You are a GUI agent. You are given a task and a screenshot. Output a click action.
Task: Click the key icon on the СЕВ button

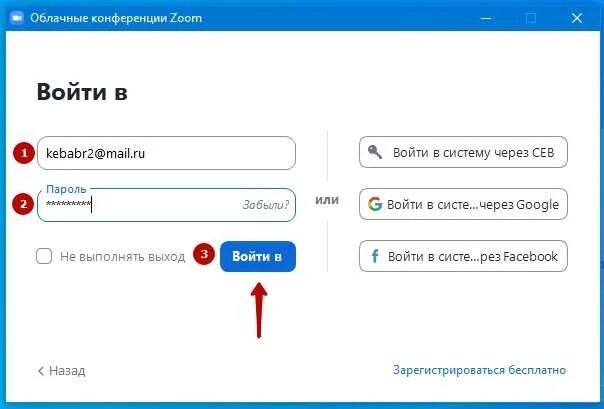click(375, 152)
